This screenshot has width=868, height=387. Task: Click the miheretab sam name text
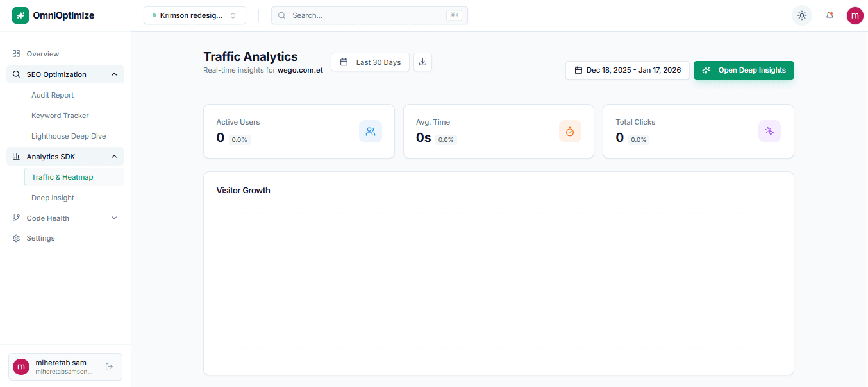click(x=61, y=363)
